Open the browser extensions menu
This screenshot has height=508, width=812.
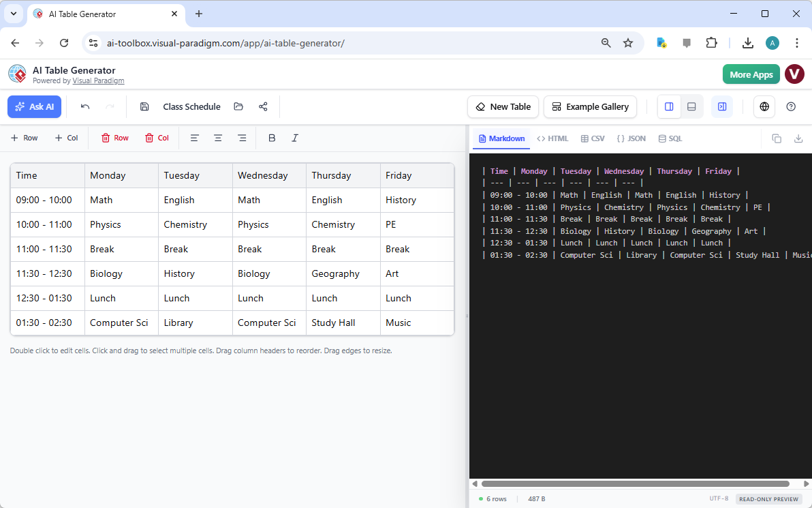click(711, 42)
